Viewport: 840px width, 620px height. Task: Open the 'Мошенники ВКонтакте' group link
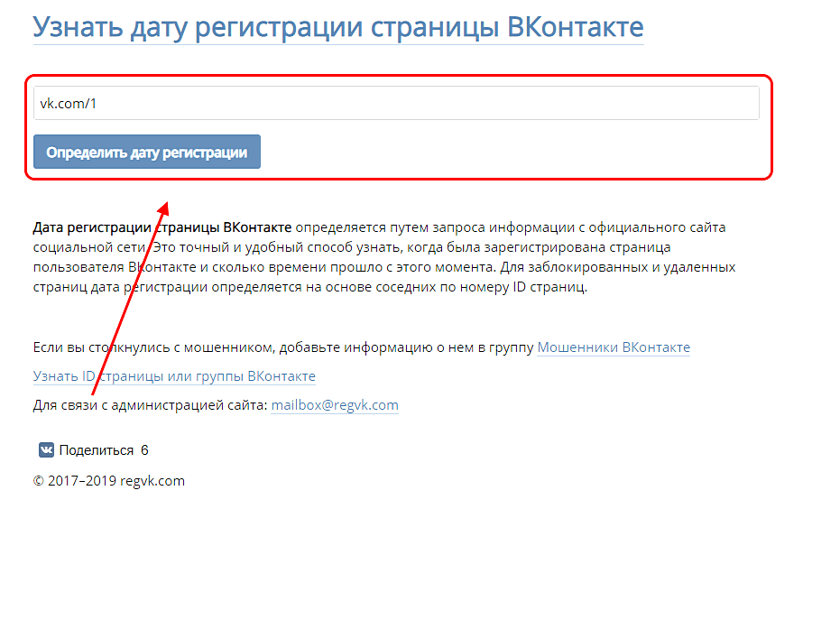[x=614, y=347]
